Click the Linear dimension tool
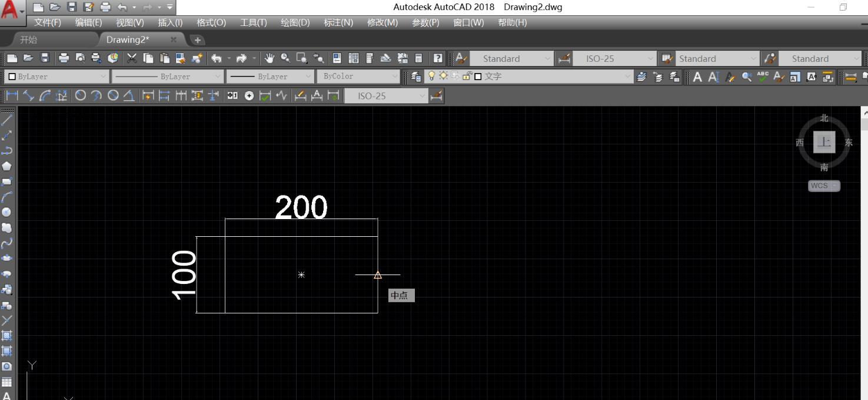This screenshot has width=868, height=400. 12,96
